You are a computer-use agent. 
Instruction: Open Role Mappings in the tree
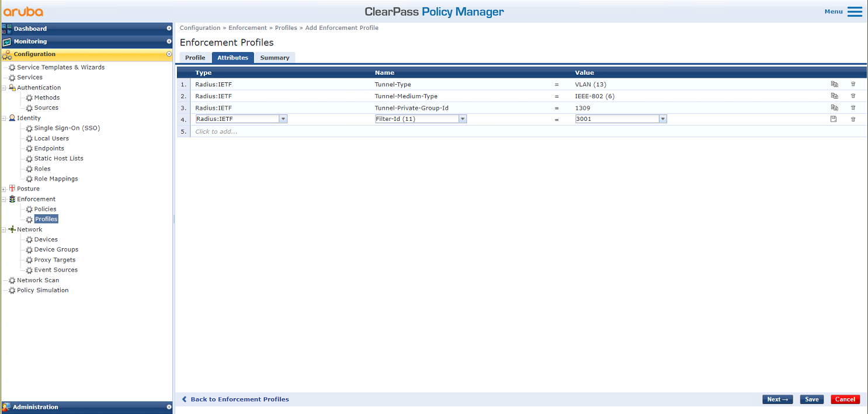(56, 179)
